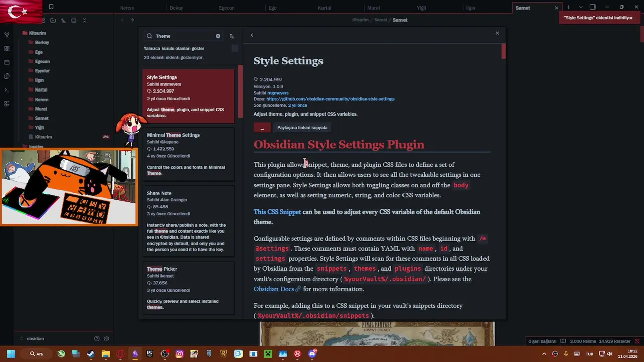Viewport: 644px width, 362px height.
Task: Switch to the Egecan tab
Action: click(226, 8)
